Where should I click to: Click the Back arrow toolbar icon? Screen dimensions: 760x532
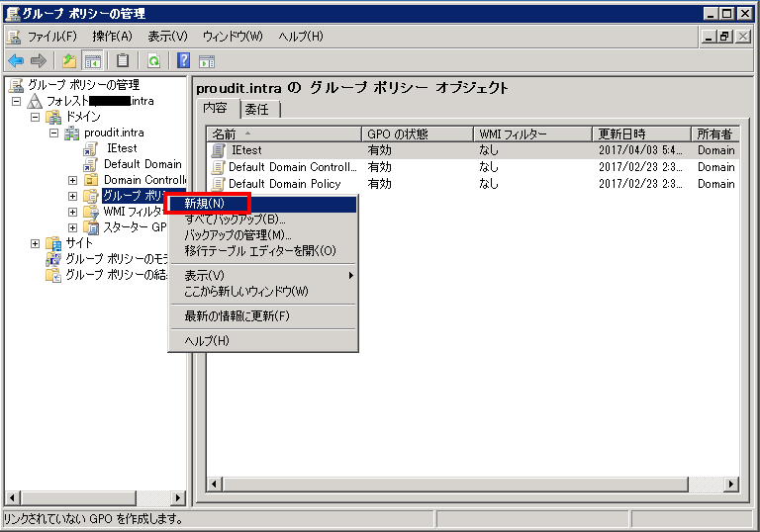click(x=16, y=61)
